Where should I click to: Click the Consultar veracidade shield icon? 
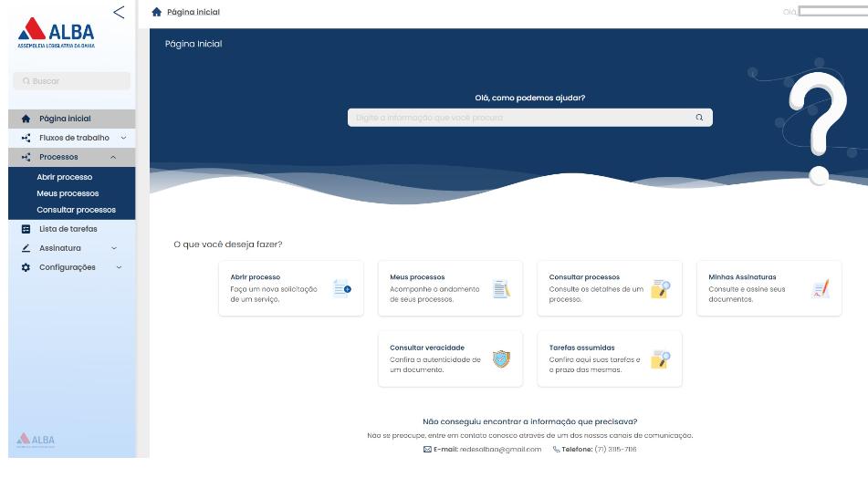[501, 358]
